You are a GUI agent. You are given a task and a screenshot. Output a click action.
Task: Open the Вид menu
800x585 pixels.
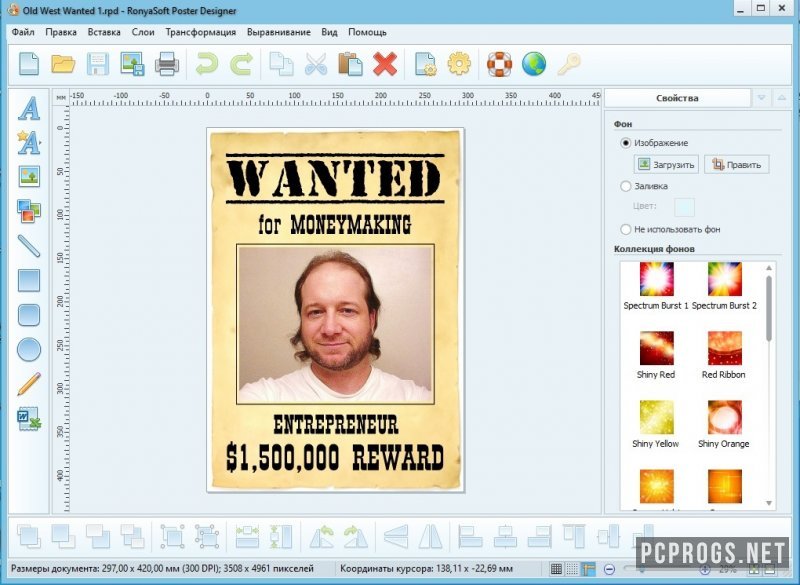click(x=330, y=32)
